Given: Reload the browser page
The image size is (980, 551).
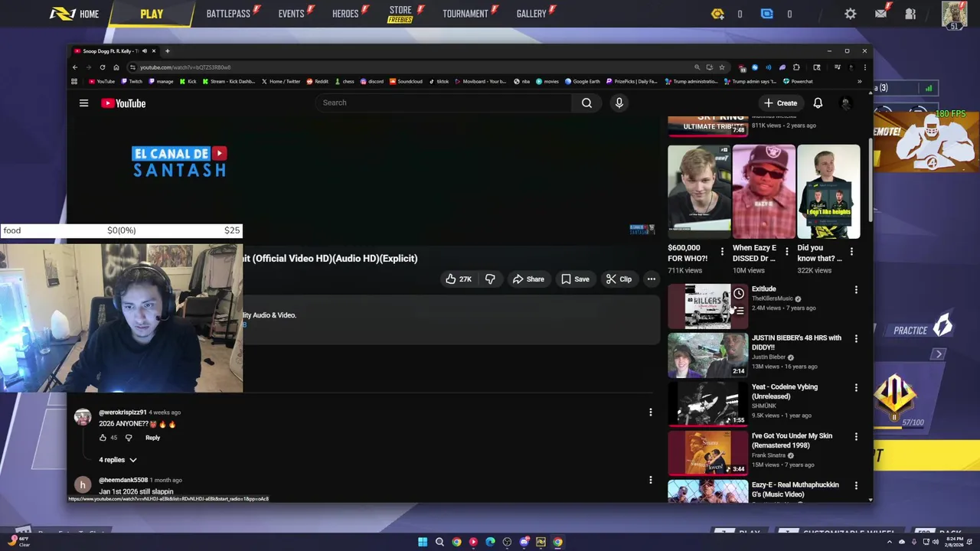Looking at the screenshot, I should pyautogui.click(x=102, y=67).
